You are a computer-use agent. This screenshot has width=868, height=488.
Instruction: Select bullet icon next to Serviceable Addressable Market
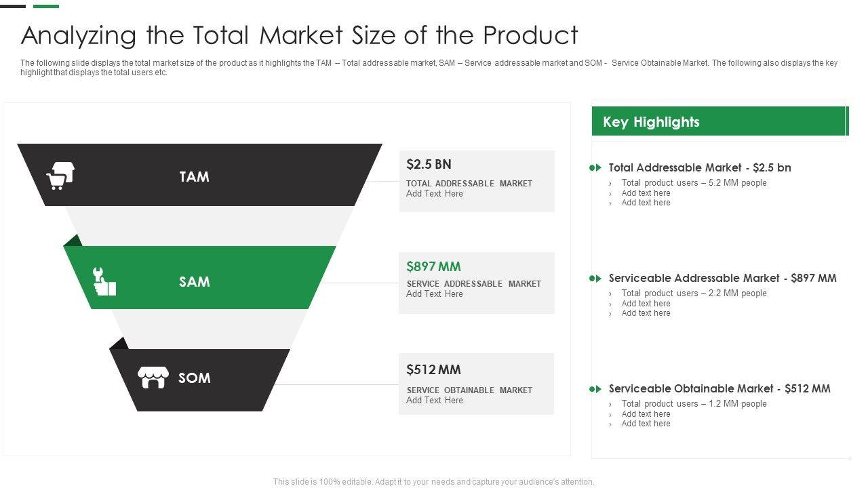click(x=595, y=278)
